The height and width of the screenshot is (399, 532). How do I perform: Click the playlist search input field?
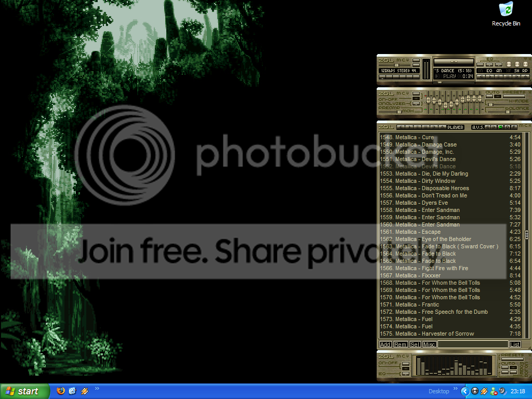(473, 344)
